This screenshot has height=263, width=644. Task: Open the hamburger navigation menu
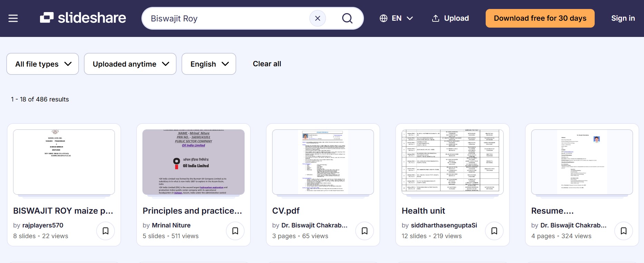[x=13, y=18]
